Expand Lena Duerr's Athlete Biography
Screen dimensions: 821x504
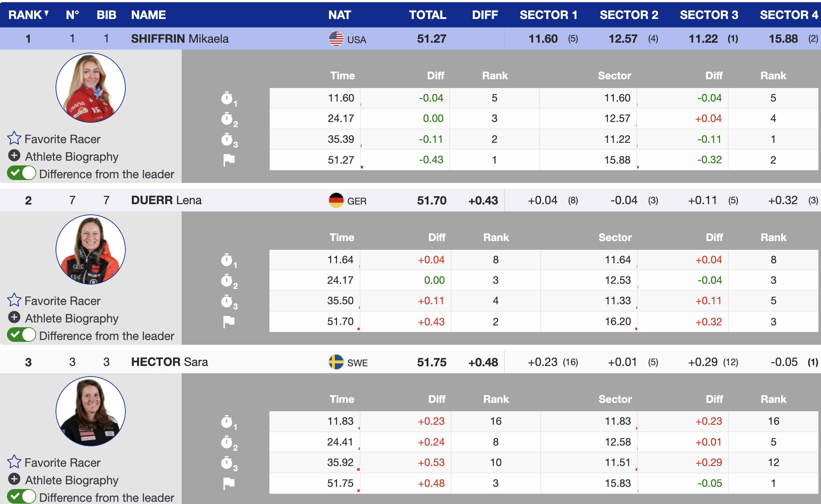(x=14, y=317)
